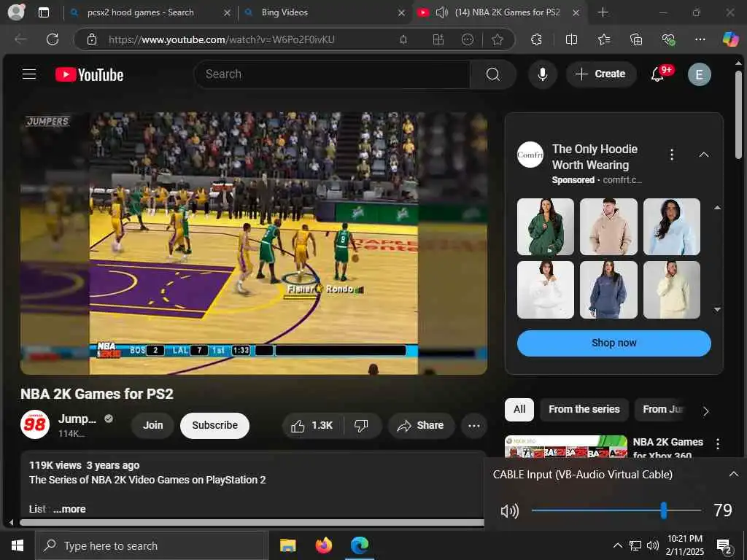Click the Jumpers channel avatar
This screenshot has width=747, height=560.
(x=35, y=424)
